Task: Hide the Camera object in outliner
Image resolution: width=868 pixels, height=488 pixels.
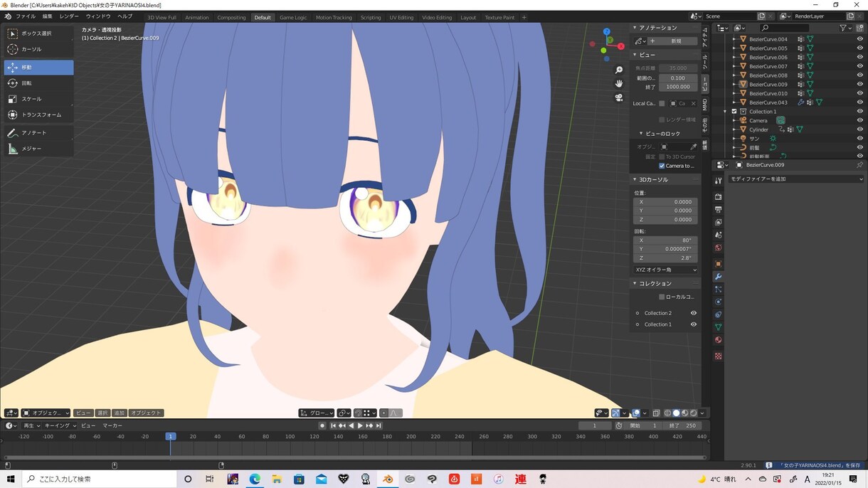Action: point(859,120)
